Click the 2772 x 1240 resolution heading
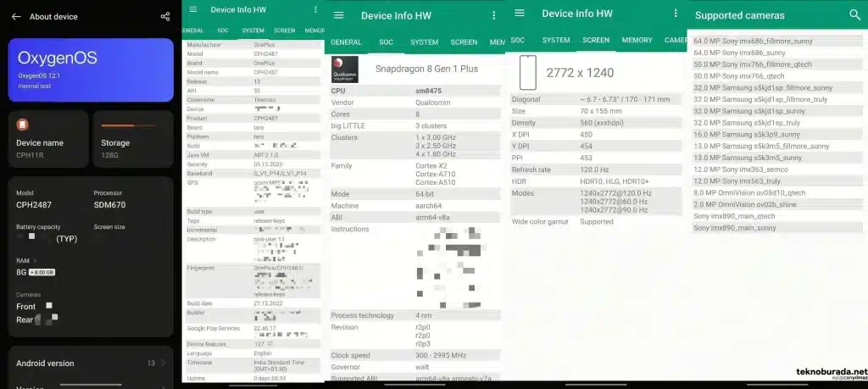Viewport: 868px width, 389px height. pyautogui.click(x=580, y=73)
